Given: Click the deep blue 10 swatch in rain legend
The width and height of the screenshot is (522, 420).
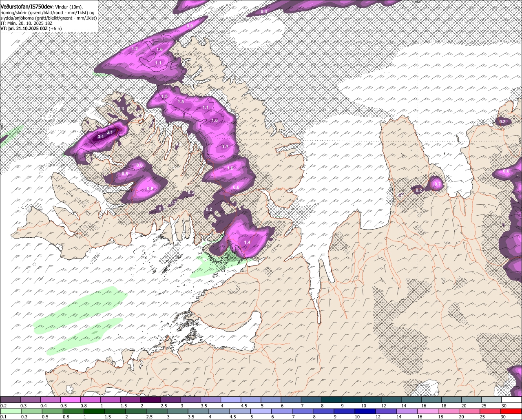Looking at the screenshot, I should [x=365, y=411].
